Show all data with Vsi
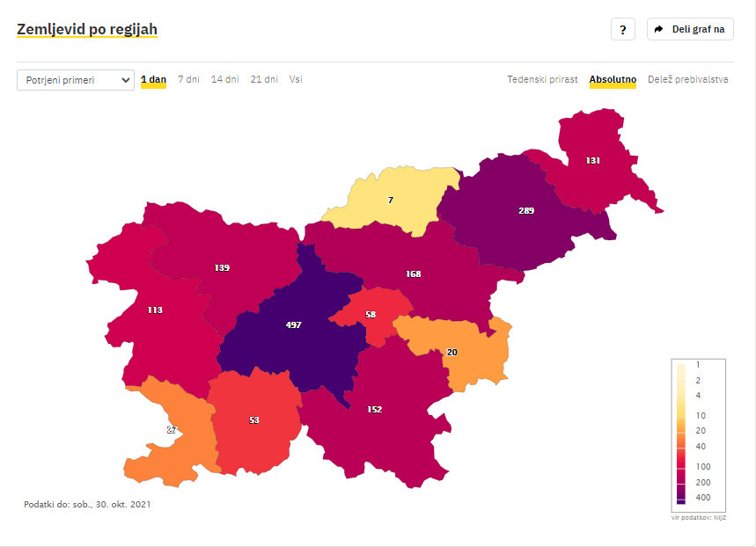 tap(296, 79)
